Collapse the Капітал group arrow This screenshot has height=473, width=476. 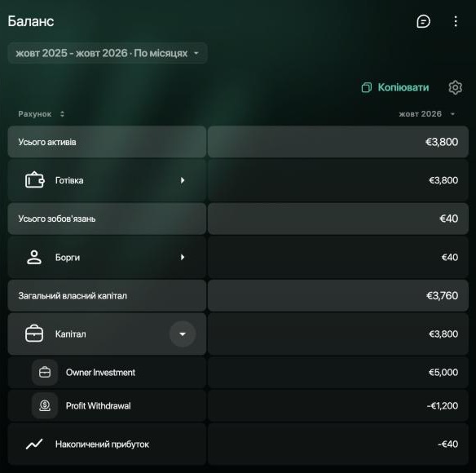click(x=183, y=334)
